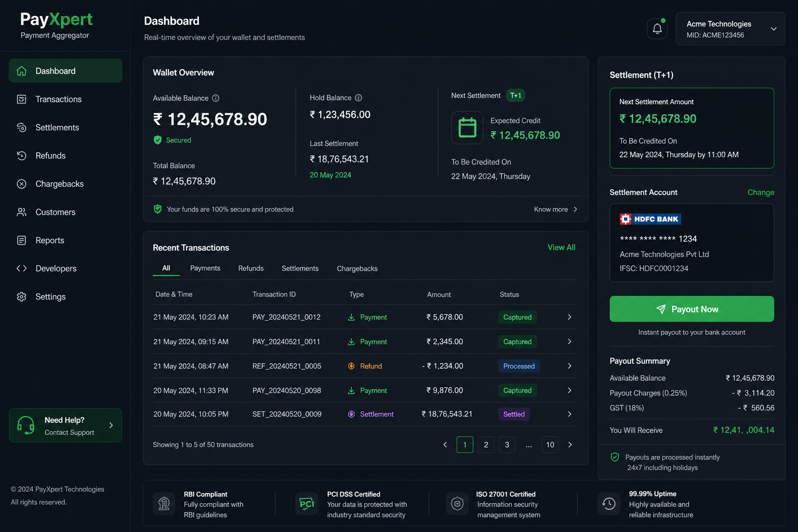Click the Settlements sidebar icon
This screenshot has width=798, height=532.
click(21, 127)
